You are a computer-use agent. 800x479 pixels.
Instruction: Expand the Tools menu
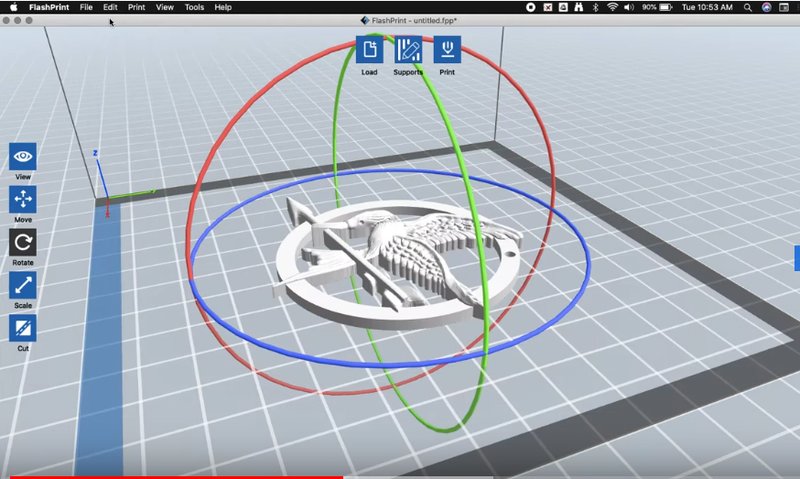coord(194,7)
